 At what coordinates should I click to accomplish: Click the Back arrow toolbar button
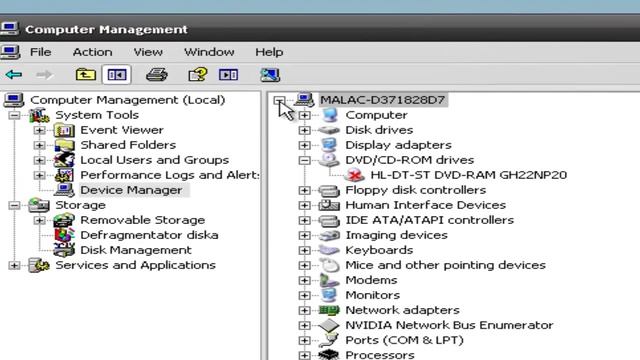point(14,75)
